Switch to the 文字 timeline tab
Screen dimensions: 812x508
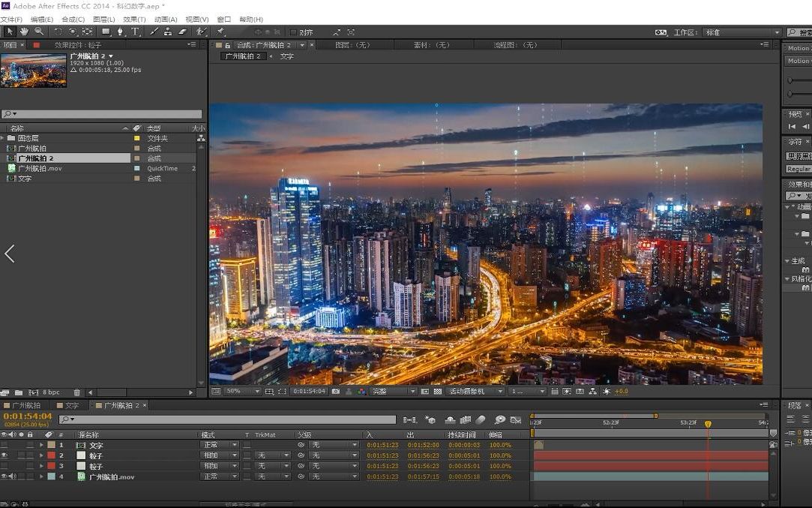click(x=72, y=405)
